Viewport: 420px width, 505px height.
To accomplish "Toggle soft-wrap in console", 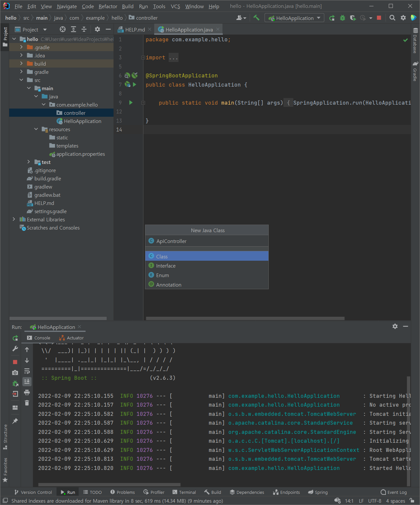I will pos(27,371).
